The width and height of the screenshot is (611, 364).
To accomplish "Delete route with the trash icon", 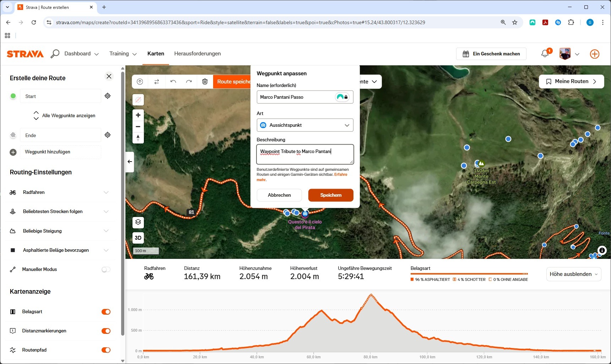I will 205,82.
